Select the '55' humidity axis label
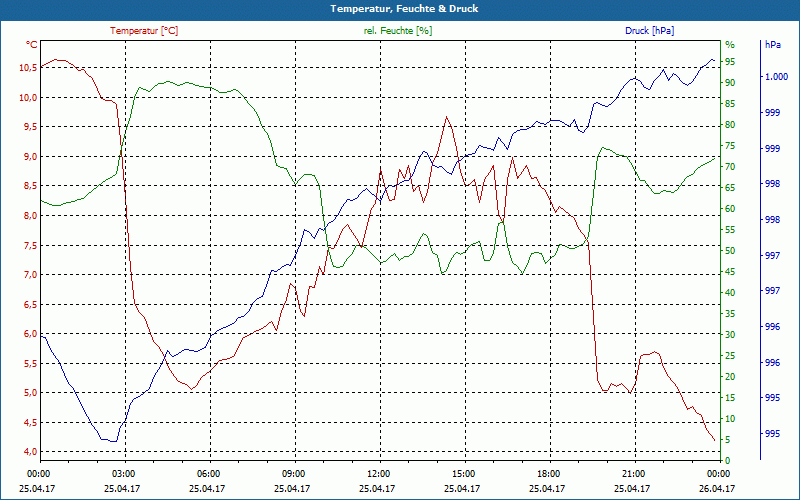 (x=730, y=230)
